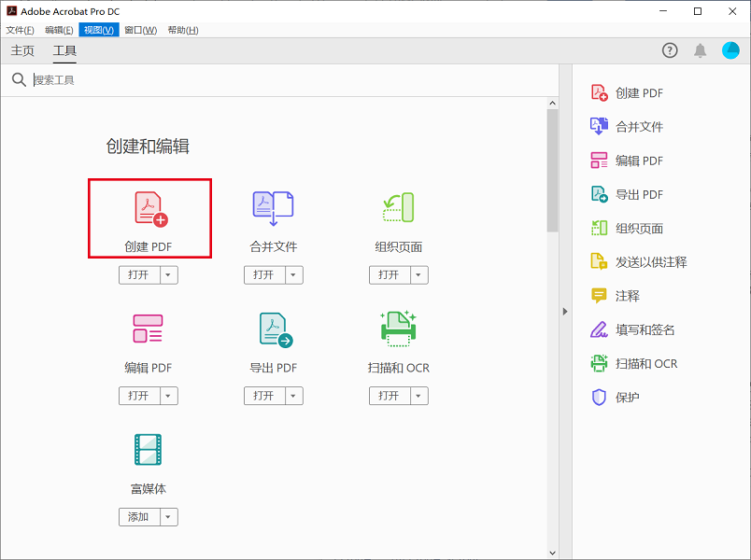751x560 pixels.
Task: Expand the dropdown arrow under 导出 PDF
Action: click(x=293, y=396)
